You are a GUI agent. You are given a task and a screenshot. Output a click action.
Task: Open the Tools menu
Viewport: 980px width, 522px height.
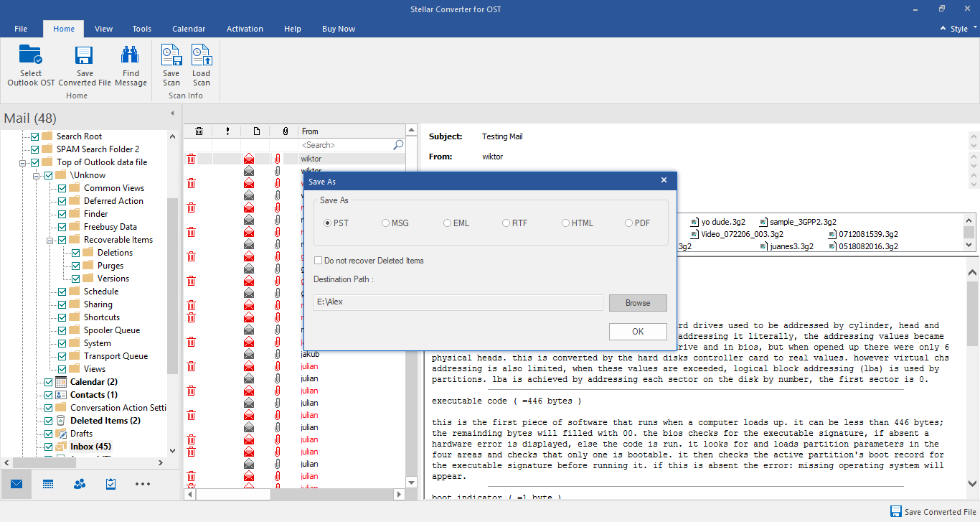141,29
